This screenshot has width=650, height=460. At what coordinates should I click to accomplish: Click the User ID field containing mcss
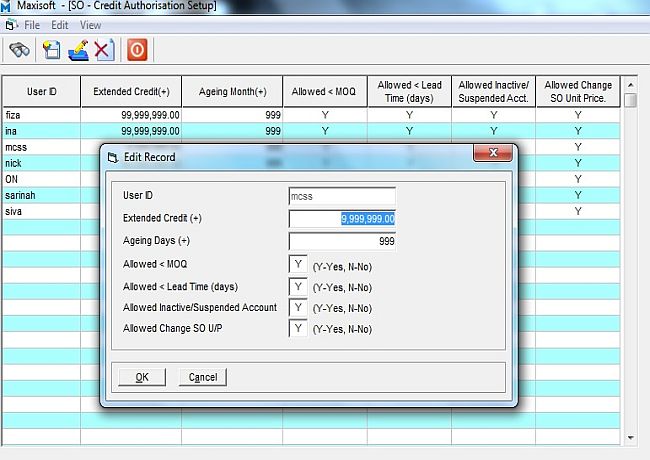coord(341,197)
